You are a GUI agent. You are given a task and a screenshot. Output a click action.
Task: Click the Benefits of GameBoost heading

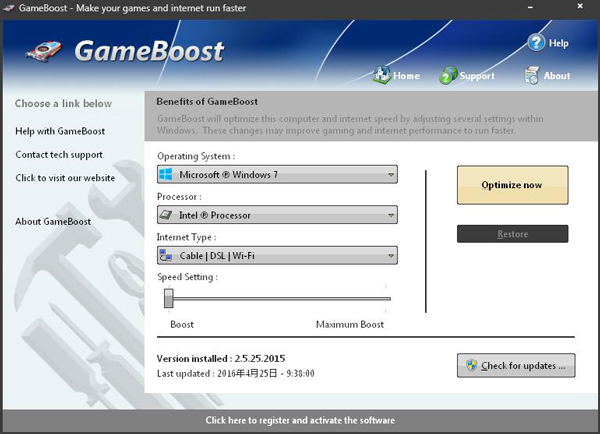point(207,101)
